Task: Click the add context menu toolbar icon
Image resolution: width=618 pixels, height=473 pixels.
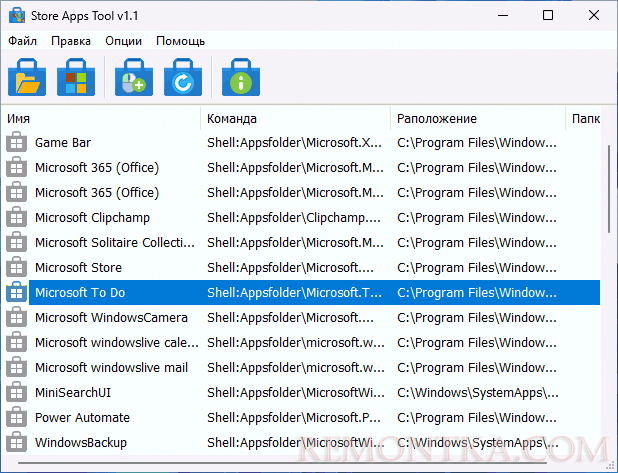Action: 134,77
